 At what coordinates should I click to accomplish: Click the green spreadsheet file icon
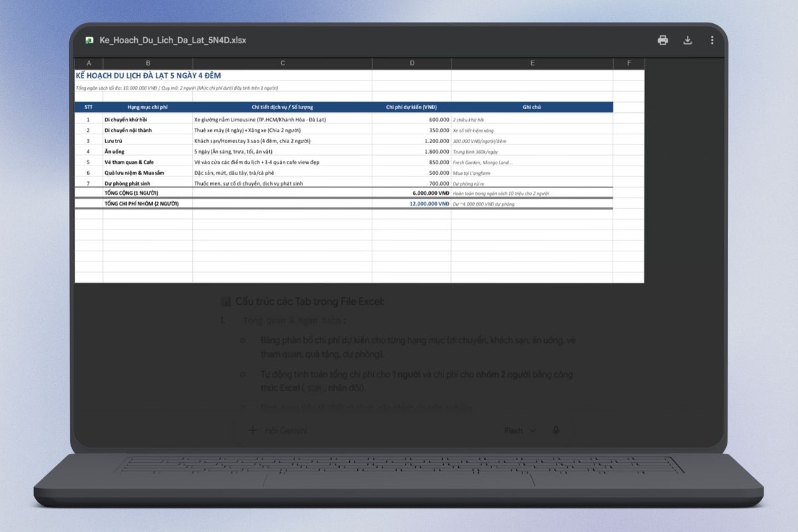point(89,41)
